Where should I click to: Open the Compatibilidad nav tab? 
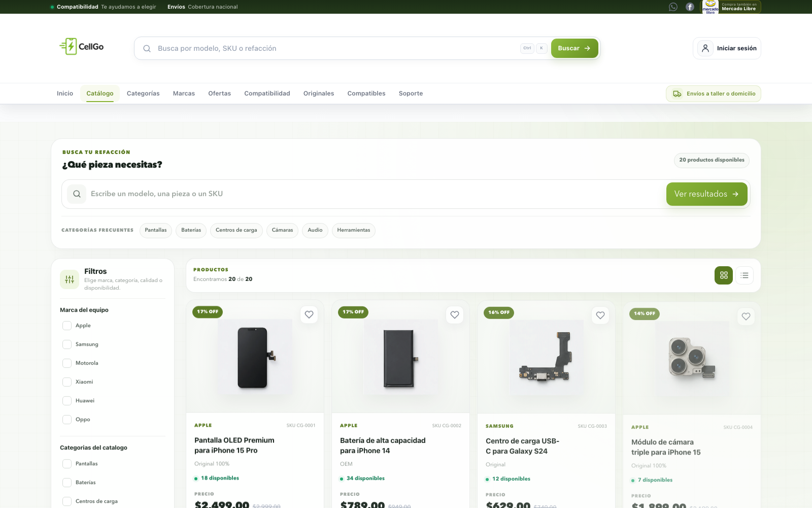[x=267, y=93]
